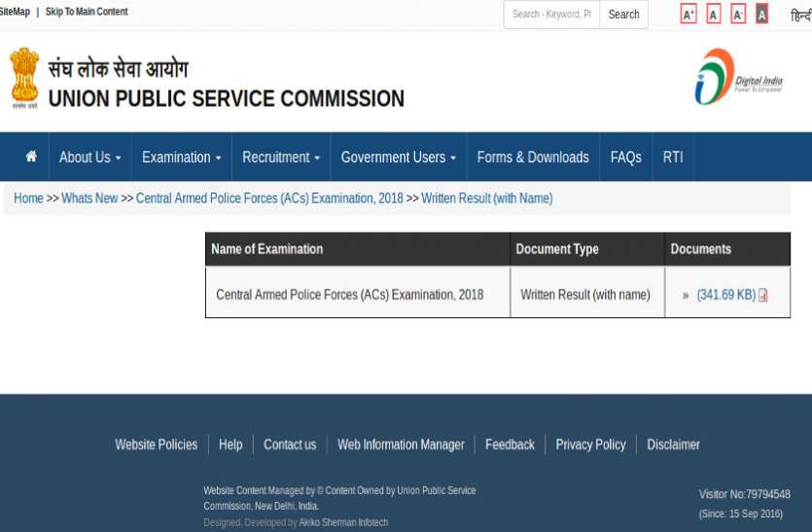Viewport: 812px width, 532px height.
Task: Focus the keyword search input field
Action: coord(551,15)
